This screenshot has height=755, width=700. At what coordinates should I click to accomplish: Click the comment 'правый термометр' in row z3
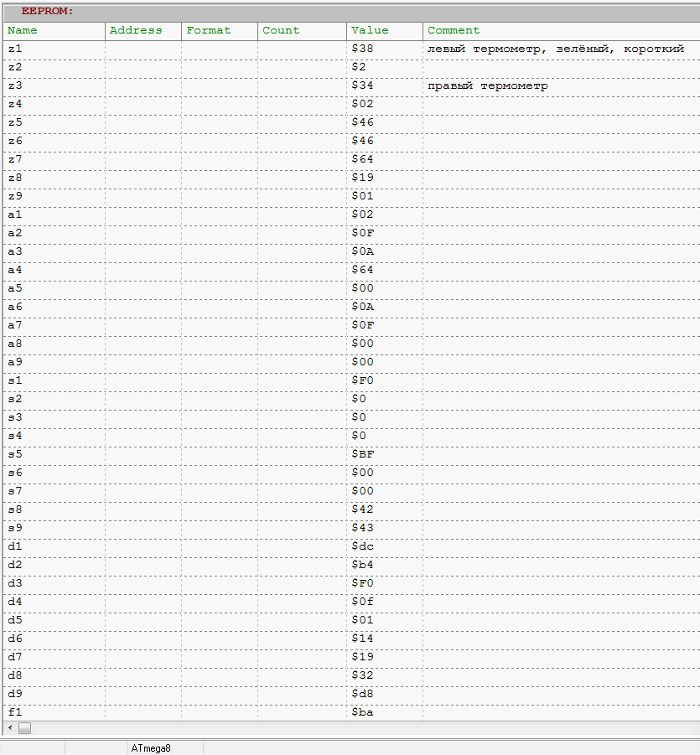[488, 85]
